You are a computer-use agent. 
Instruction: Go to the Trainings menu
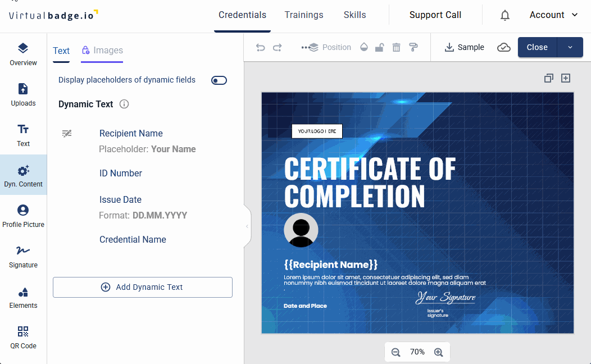tap(304, 15)
